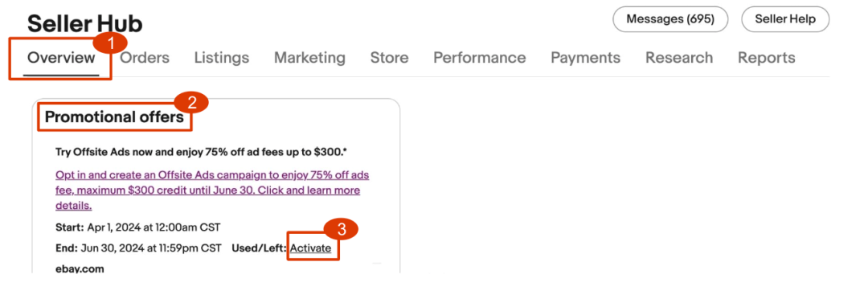This screenshot has width=868, height=303.
Task: Click the red number 3 annotation badge
Action: coord(341,229)
